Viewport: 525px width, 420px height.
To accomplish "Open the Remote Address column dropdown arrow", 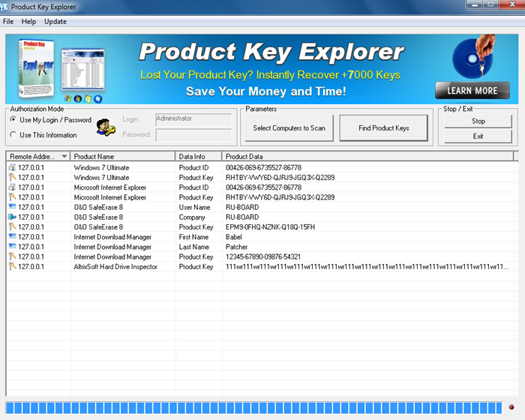I will point(64,157).
